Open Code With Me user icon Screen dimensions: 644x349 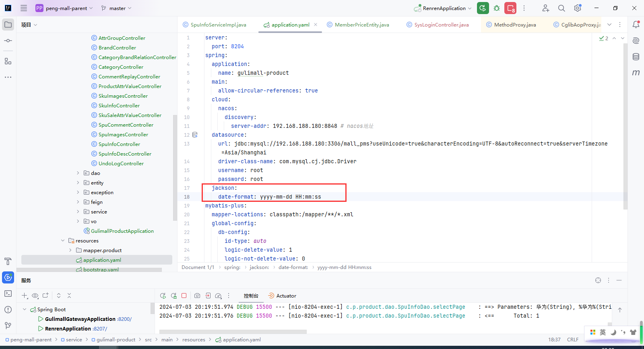[545, 8]
